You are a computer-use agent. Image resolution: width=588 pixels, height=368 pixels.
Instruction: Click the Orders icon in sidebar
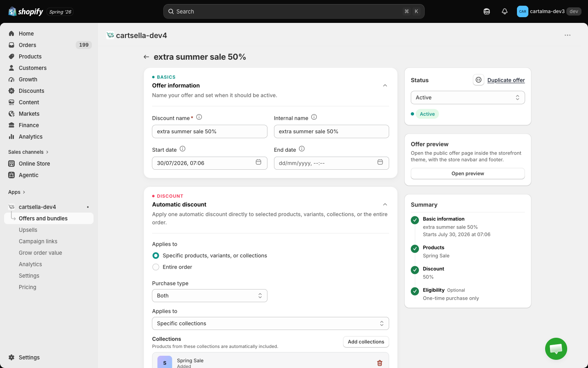[11, 45]
